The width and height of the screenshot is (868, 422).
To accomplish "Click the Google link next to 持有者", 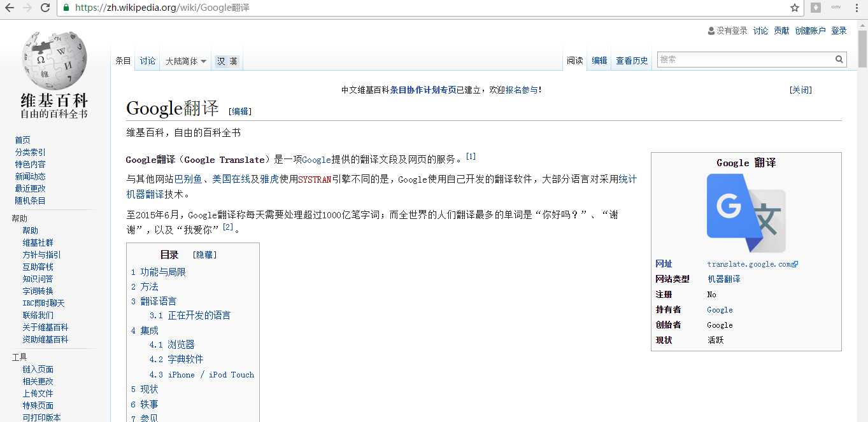I will coord(720,310).
